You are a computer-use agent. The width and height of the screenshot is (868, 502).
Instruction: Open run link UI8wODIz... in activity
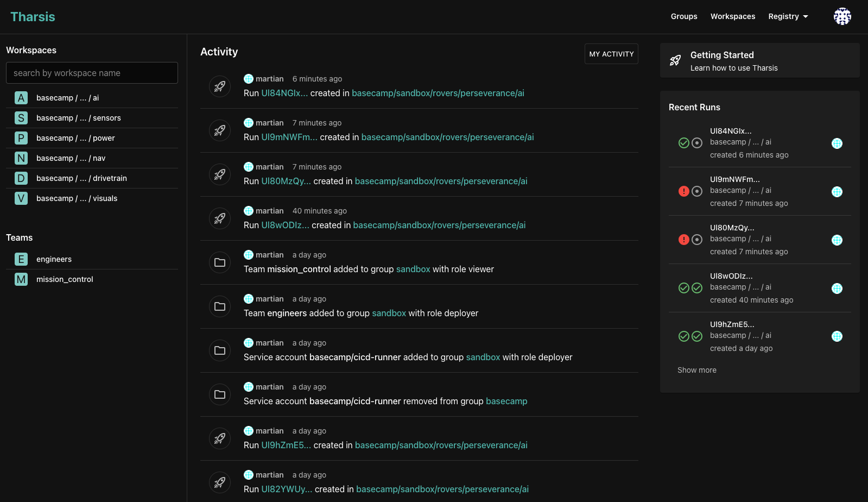click(x=285, y=225)
